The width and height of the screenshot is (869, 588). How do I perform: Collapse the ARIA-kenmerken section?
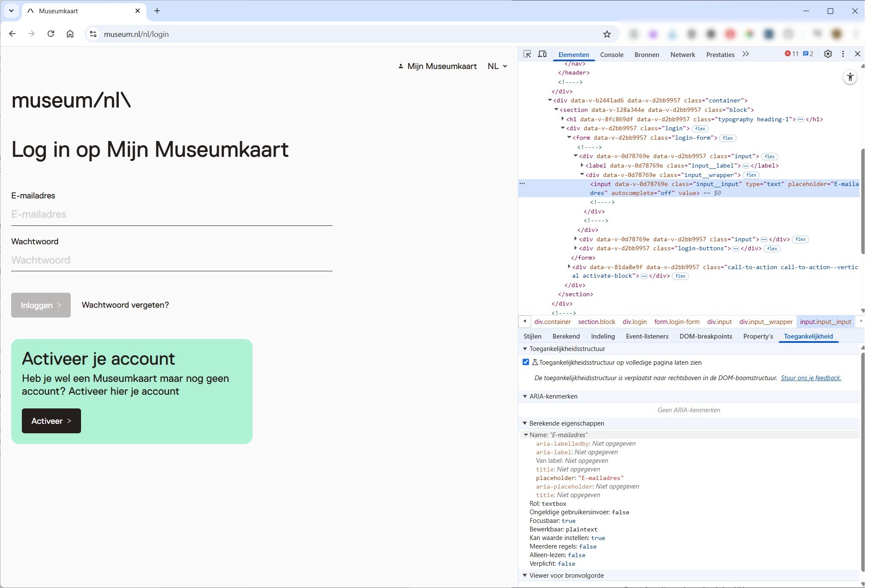(x=525, y=396)
